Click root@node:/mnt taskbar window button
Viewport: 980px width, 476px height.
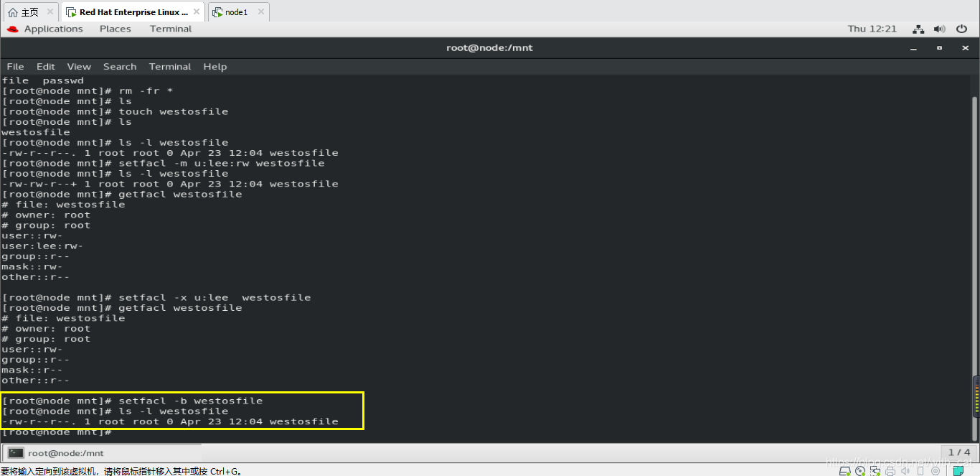tap(102, 453)
